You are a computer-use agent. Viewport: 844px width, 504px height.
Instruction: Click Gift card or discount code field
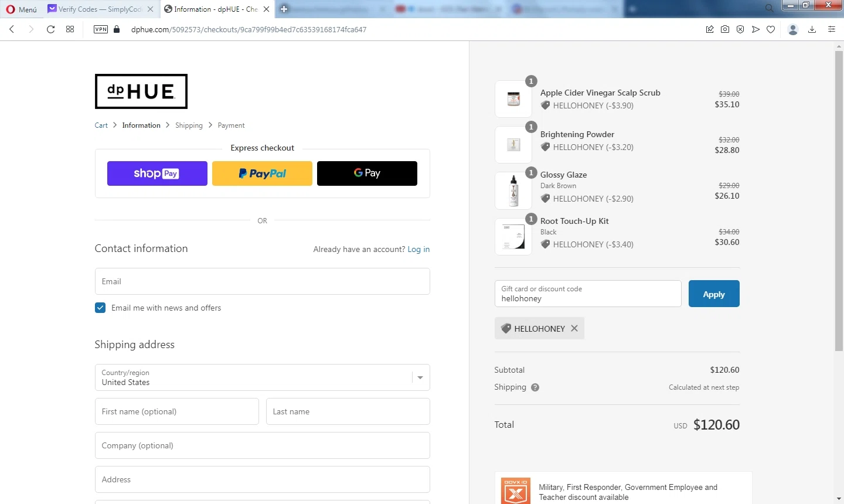(x=588, y=294)
